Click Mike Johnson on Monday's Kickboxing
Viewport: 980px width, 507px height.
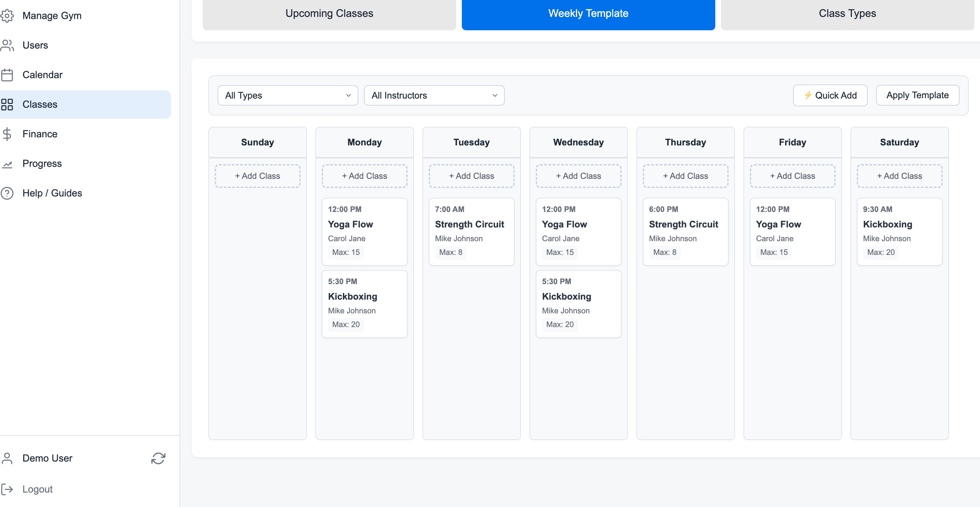pos(352,311)
